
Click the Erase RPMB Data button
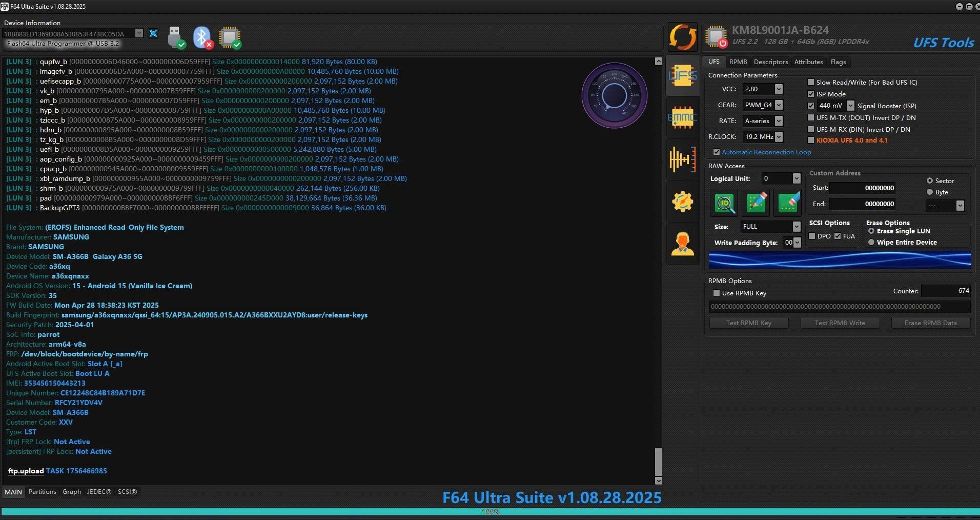930,323
